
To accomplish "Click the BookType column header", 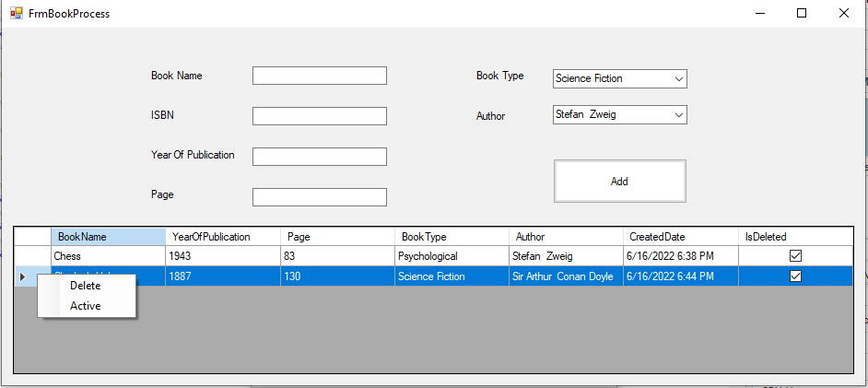I will point(452,237).
